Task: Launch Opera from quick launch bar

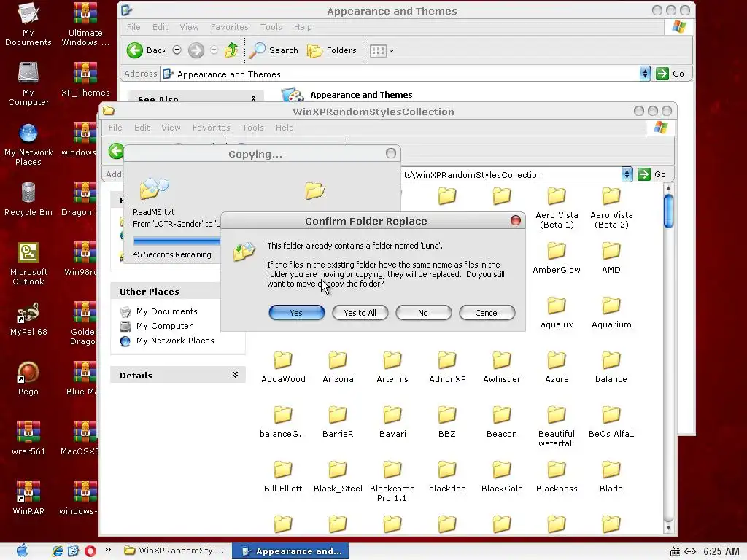Action: (90, 551)
